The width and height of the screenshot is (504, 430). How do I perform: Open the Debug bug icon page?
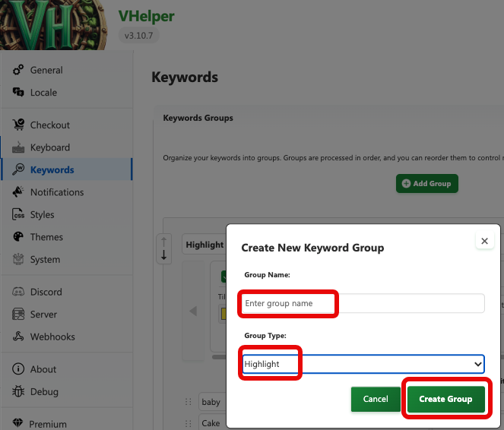pos(44,392)
